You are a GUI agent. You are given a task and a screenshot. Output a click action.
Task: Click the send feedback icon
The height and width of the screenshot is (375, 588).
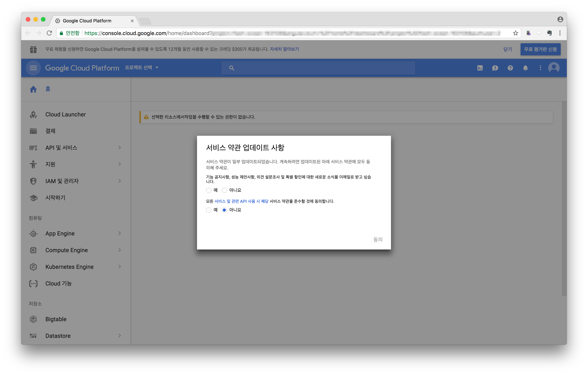(495, 68)
